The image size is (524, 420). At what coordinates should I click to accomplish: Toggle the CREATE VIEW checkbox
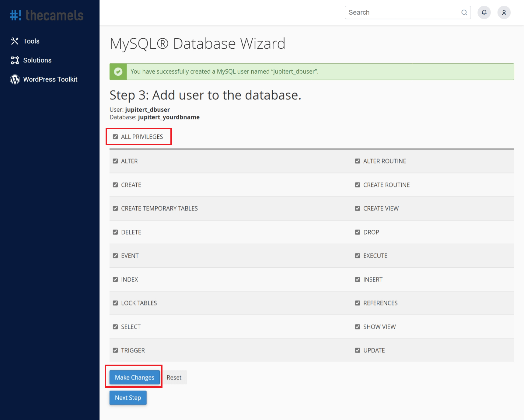point(358,208)
